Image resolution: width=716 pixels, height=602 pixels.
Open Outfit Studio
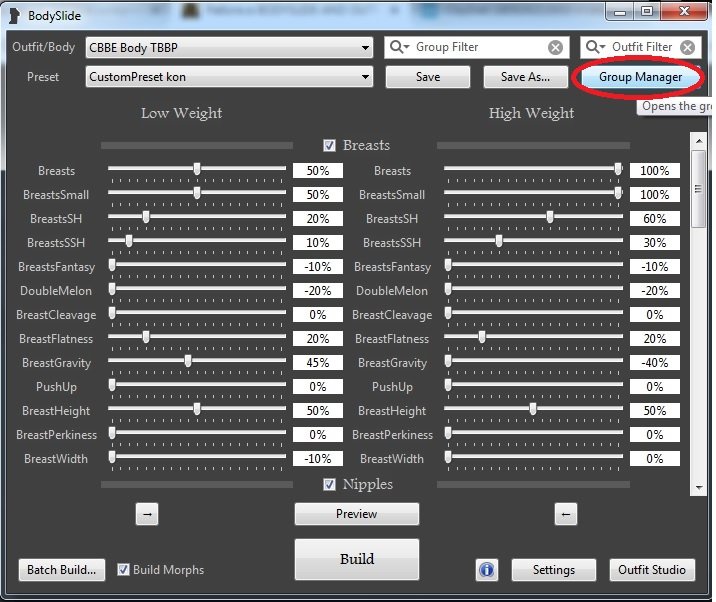[x=650, y=570]
